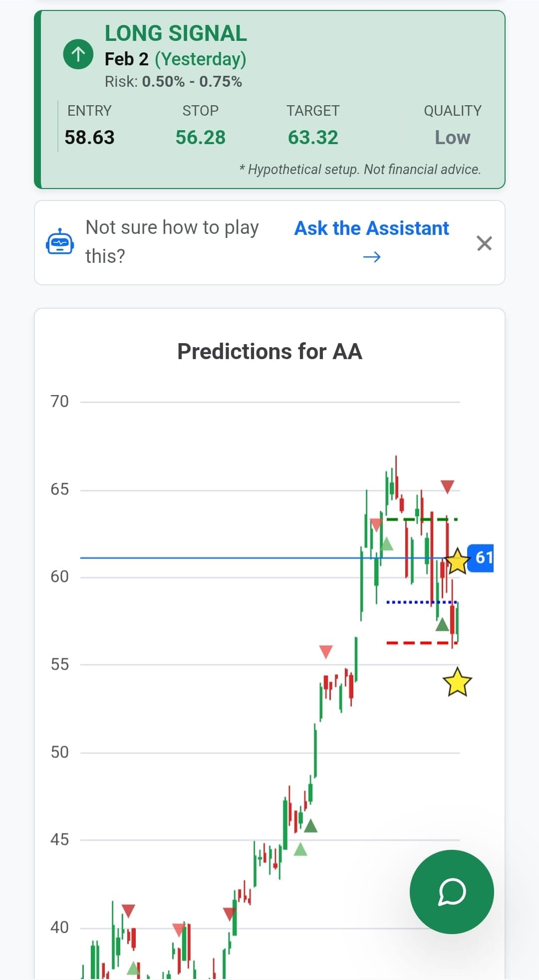Click the stop price 56.28
Screen dimensions: 539x980
click(x=201, y=137)
